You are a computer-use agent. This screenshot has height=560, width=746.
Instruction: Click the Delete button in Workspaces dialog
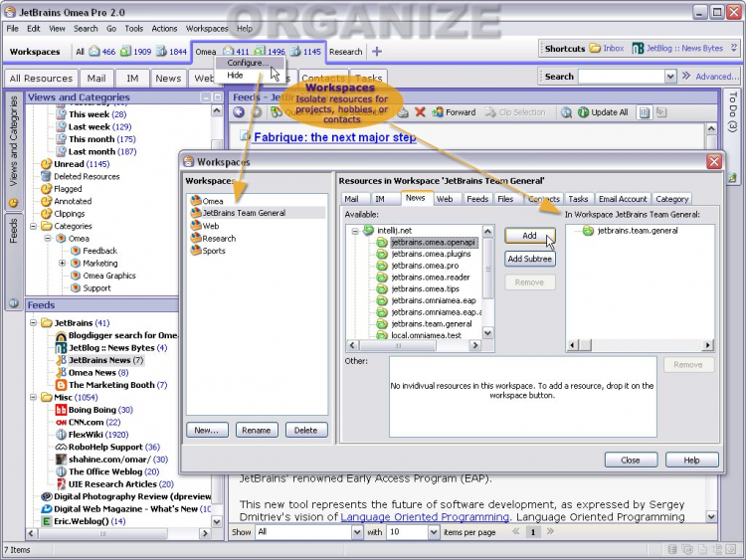click(x=306, y=430)
